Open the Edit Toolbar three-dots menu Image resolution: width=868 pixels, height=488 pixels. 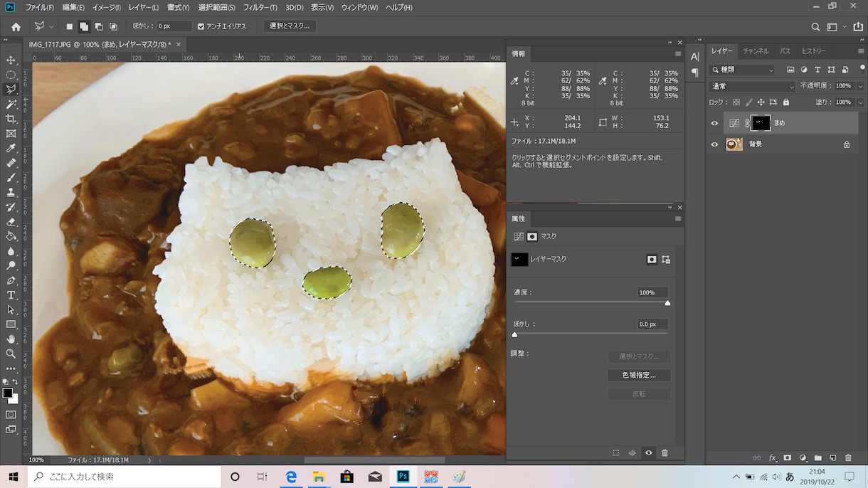(11, 368)
